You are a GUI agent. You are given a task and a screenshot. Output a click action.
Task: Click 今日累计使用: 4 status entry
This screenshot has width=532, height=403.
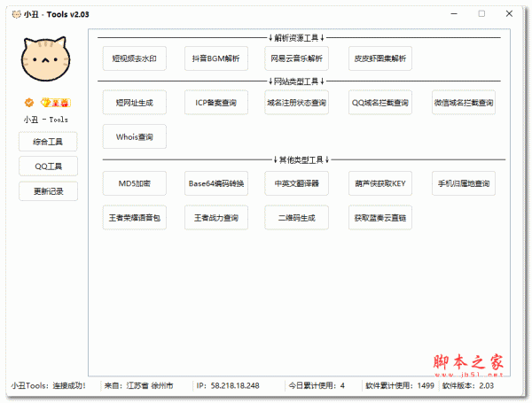click(317, 385)
